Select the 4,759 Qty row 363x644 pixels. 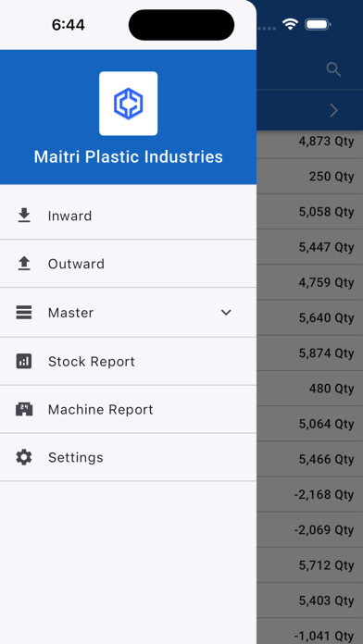point(310,282)
